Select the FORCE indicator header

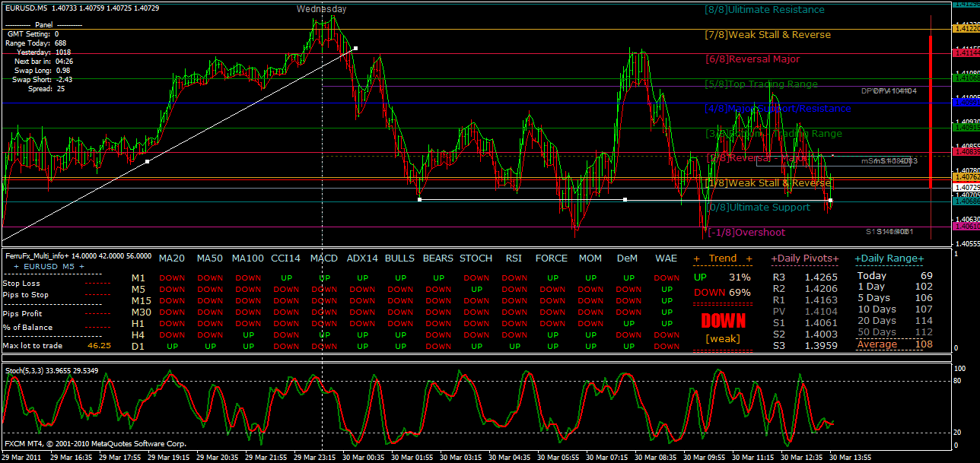point(552,258)
